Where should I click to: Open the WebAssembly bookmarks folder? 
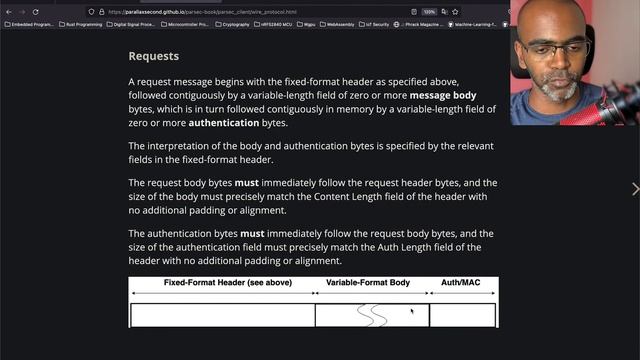[337, 24]
